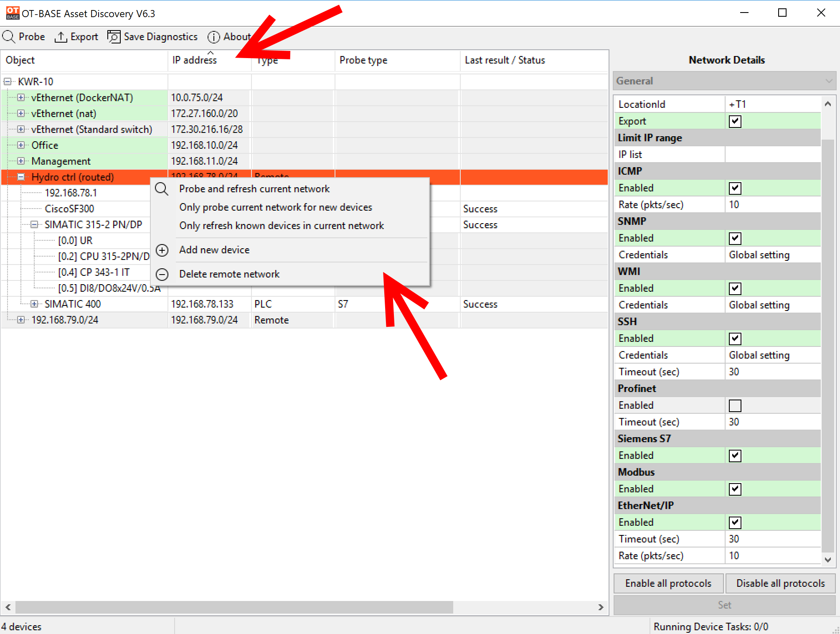
Task: Click the IP list value field
Action: click(773, 154)
